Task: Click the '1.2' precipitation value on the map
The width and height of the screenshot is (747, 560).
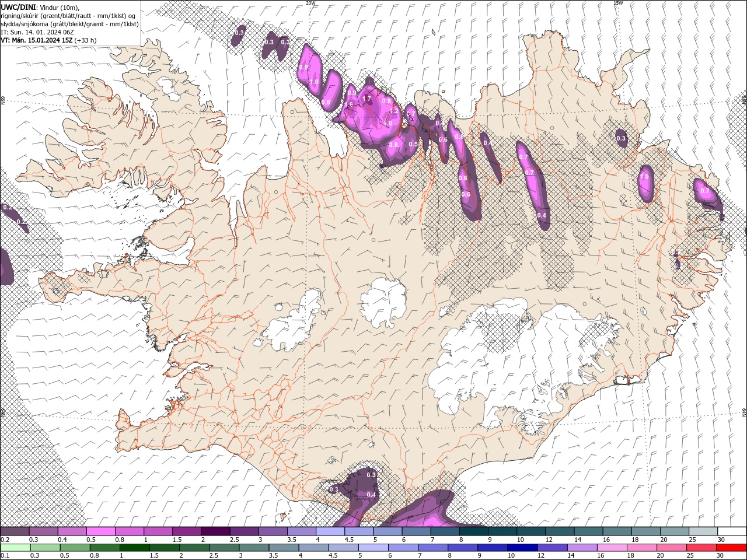Action: coord(394,111)
